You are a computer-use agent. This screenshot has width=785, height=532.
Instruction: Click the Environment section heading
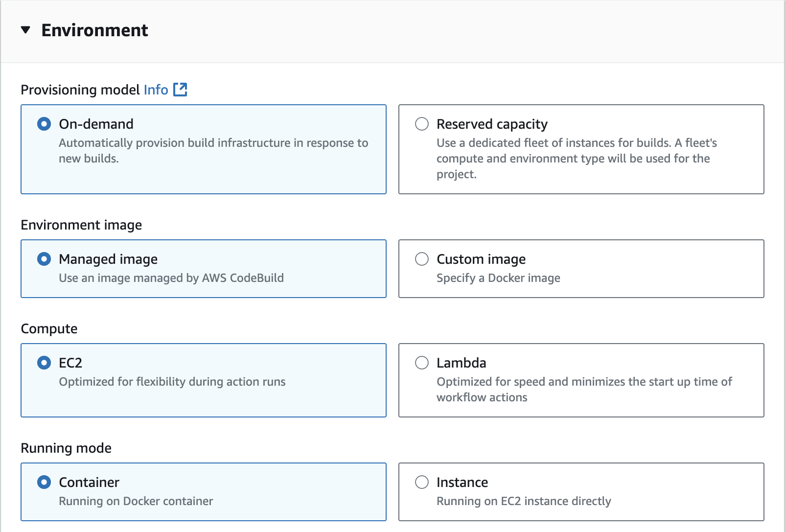point(94,30)
